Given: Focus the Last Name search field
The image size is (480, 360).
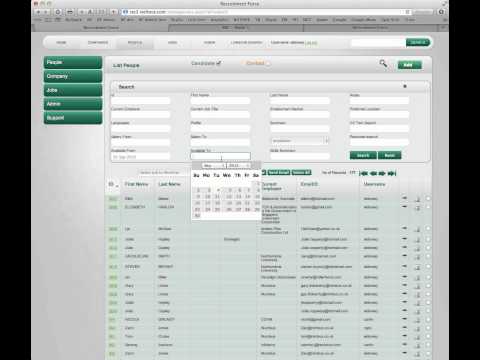Looking at the screenshot, I should [x=300, y=101].
